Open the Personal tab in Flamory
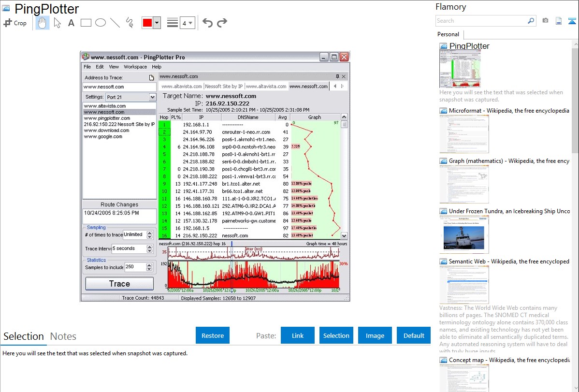This screenshot has width=579, height=392. 448,34
